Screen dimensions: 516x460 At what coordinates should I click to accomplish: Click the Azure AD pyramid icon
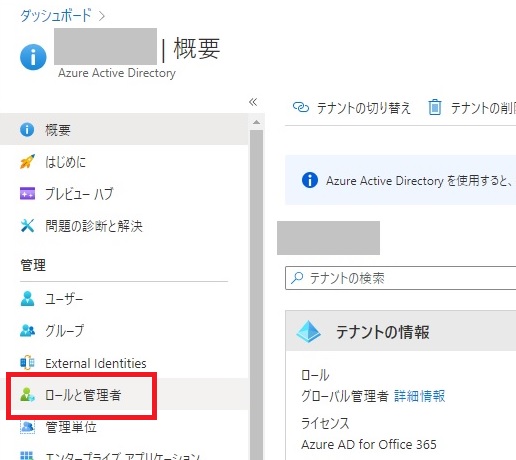click(x=309, y=332)
